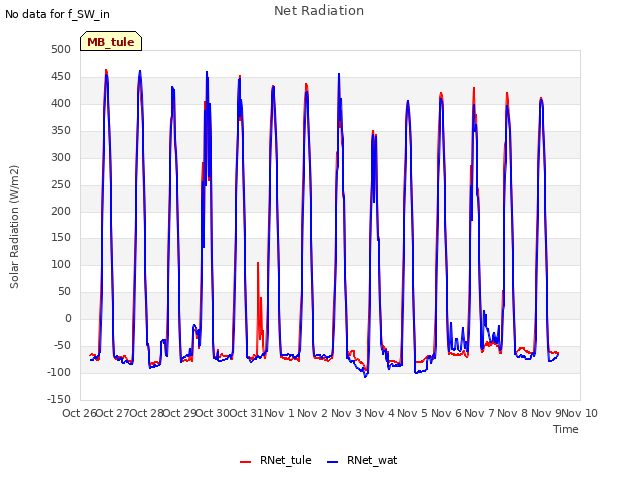Click the 350 y-axis tick label
The height and width of the screenshot is (480, 640).
click(61, 130)
